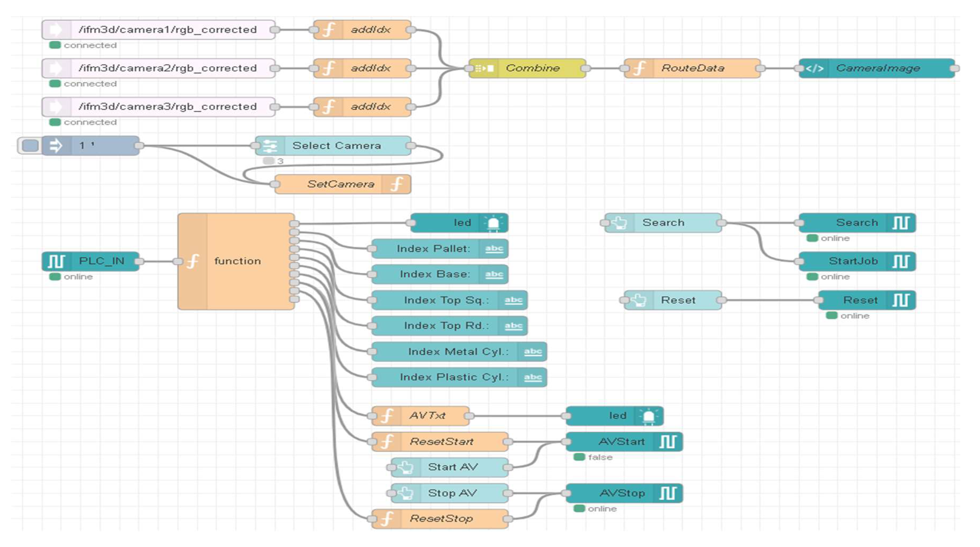This screenshot has height=547, width=980.
Task: Click the Combine join node icon
Action: coord(484,68)
